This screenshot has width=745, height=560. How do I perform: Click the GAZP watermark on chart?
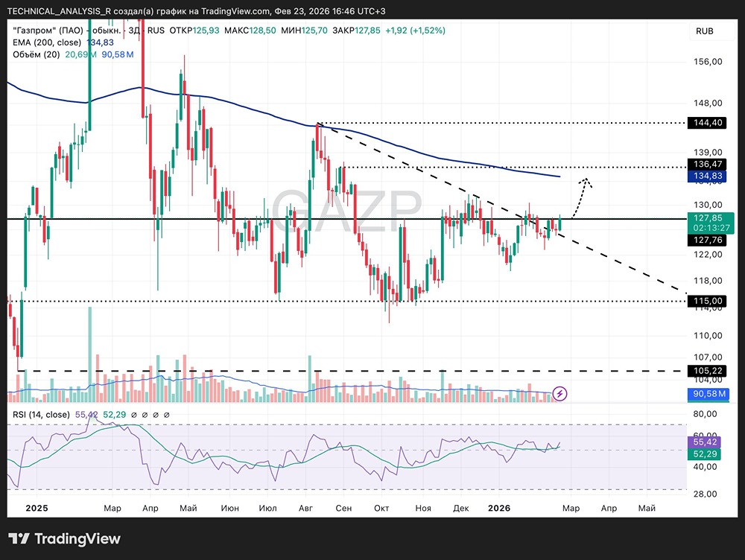(x=346, y=211)
